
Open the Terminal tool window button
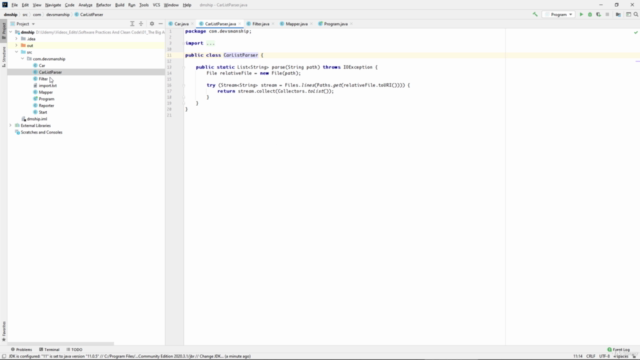click(49, 349)
